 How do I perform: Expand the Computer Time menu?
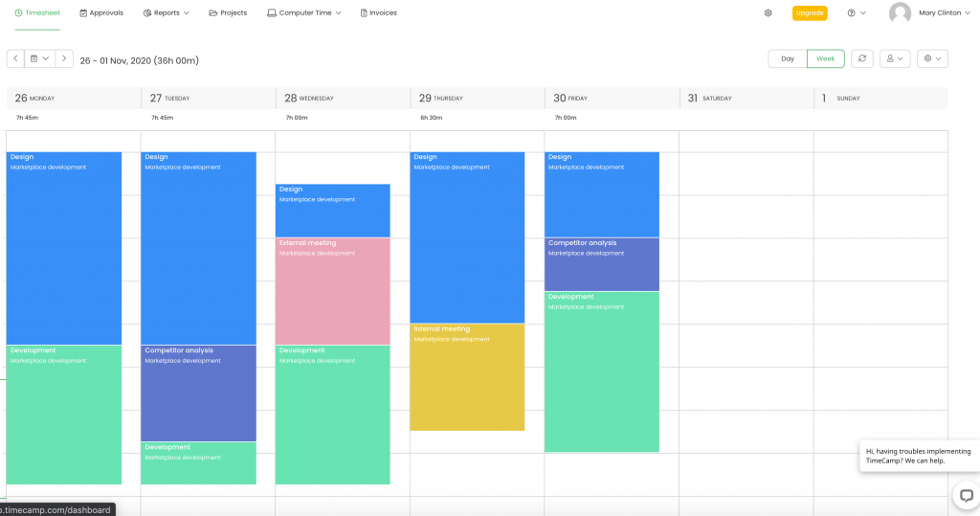pos(304,13)
